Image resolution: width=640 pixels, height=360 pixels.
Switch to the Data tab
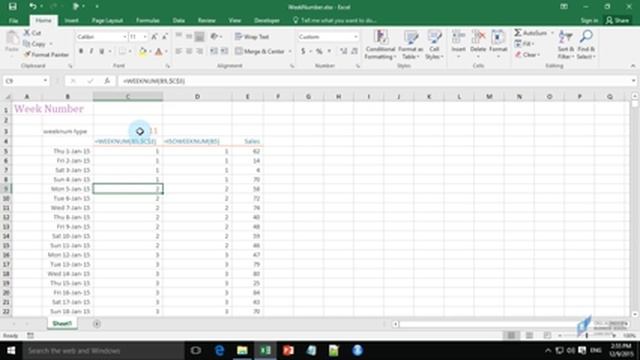(179, 20)
